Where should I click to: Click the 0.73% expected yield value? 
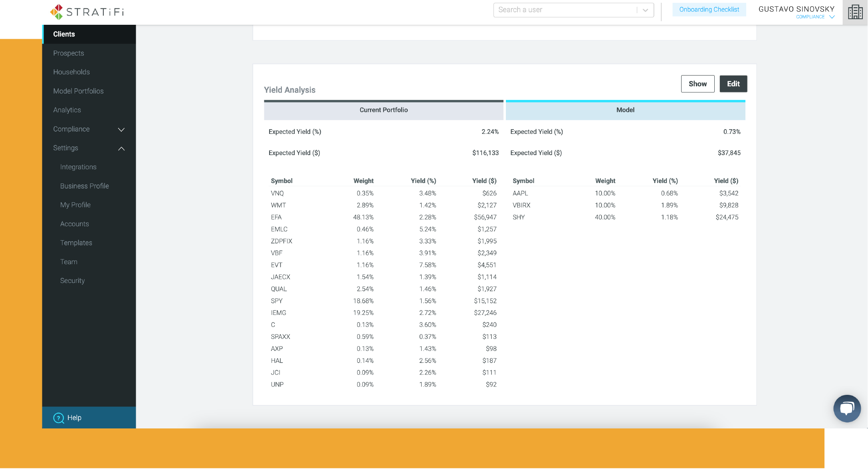click(x=732, y=132)
